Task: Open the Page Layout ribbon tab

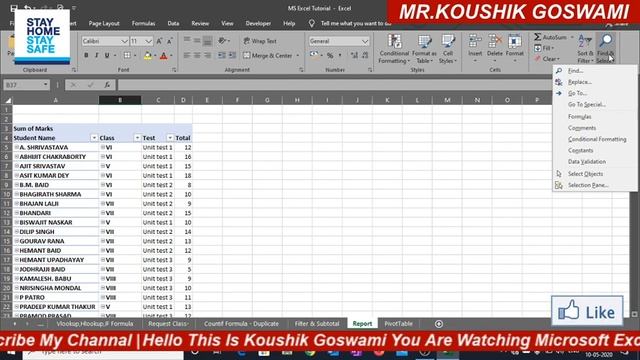Action: (104, 24)
